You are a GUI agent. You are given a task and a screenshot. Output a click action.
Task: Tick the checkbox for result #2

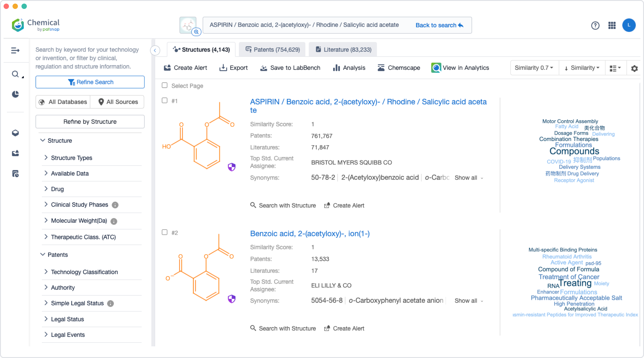pos(165,232)
